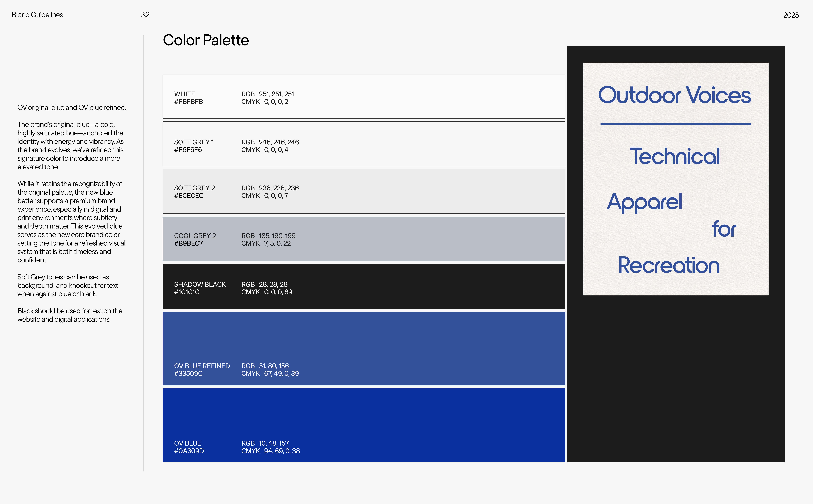The image size is (813, 504).
Task: Click the Cool Grey 2 swatch
Action: pyautogui.click(x=364, y=239)
